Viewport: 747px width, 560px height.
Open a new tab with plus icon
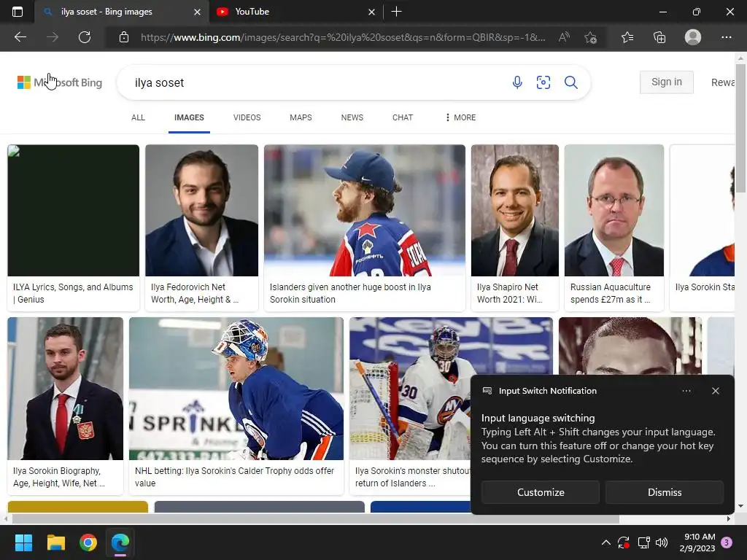click(396, 12)
